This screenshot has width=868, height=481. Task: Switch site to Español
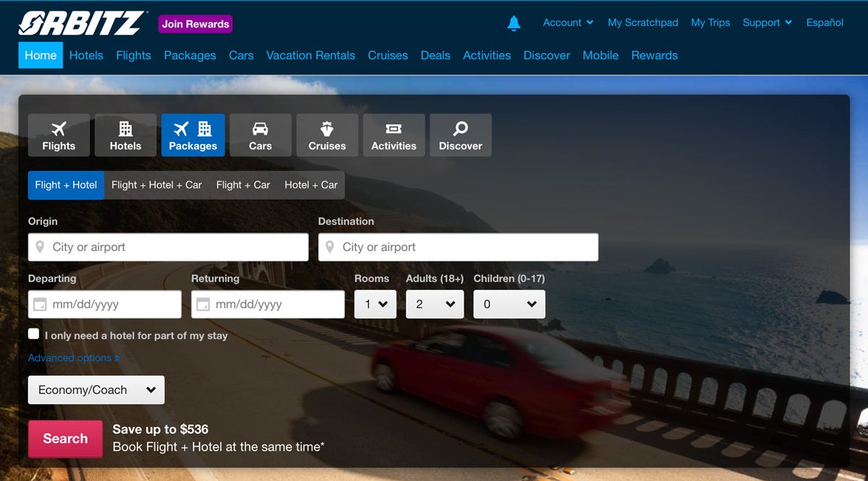[825, 22]
